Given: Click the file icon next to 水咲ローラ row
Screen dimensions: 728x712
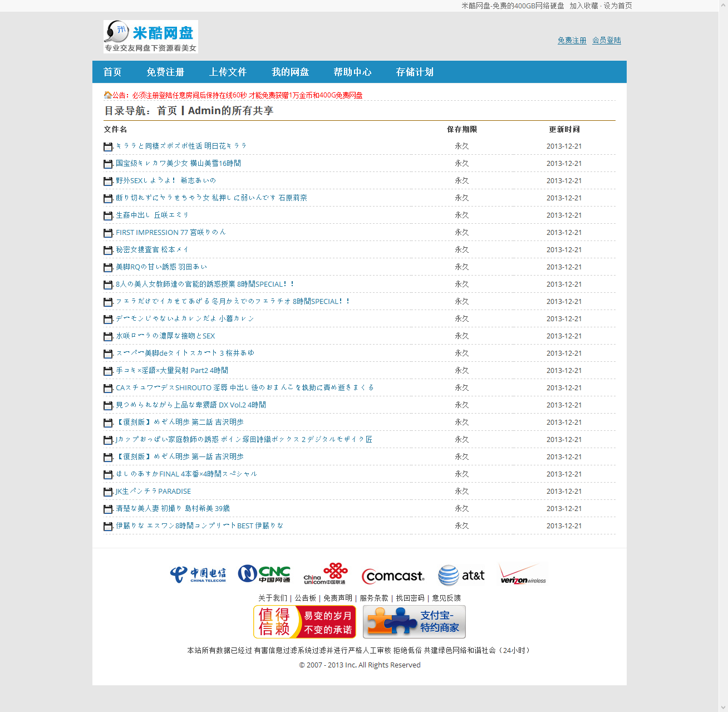Looking at the screenshot, I should click(108, 336).
